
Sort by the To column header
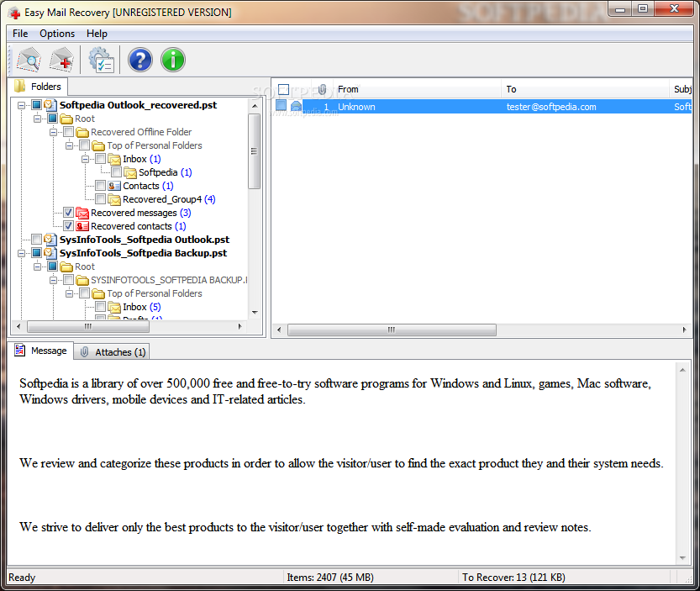[x=585, y=89]
